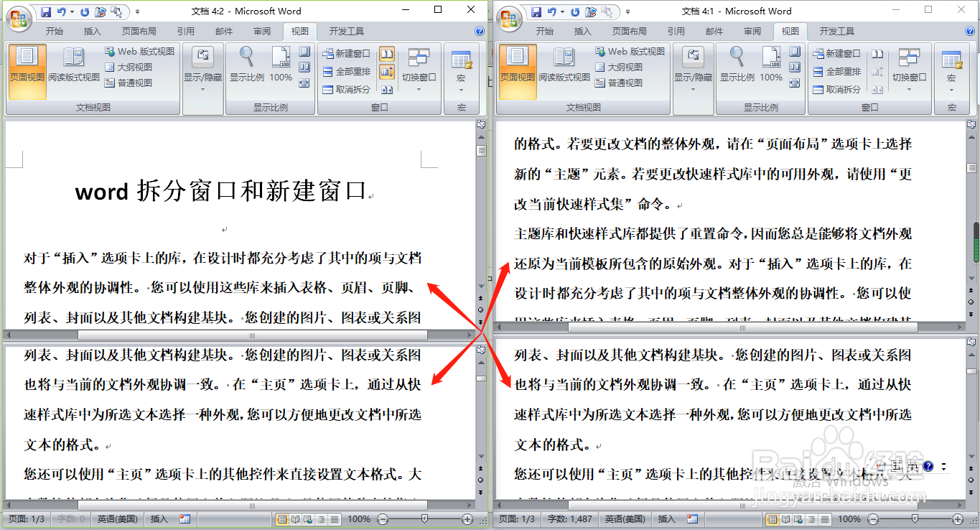This screenshot has height=530, width=980.
Task: Click 字数: 1,487 in 文档 4:1 status bar
Action: [570, 519]
